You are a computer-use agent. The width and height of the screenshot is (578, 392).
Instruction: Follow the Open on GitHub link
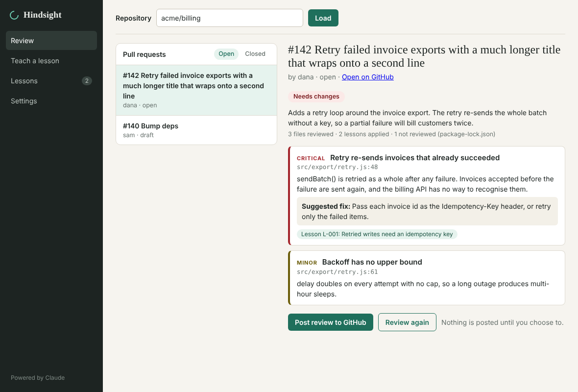click(x=367, y=77)
